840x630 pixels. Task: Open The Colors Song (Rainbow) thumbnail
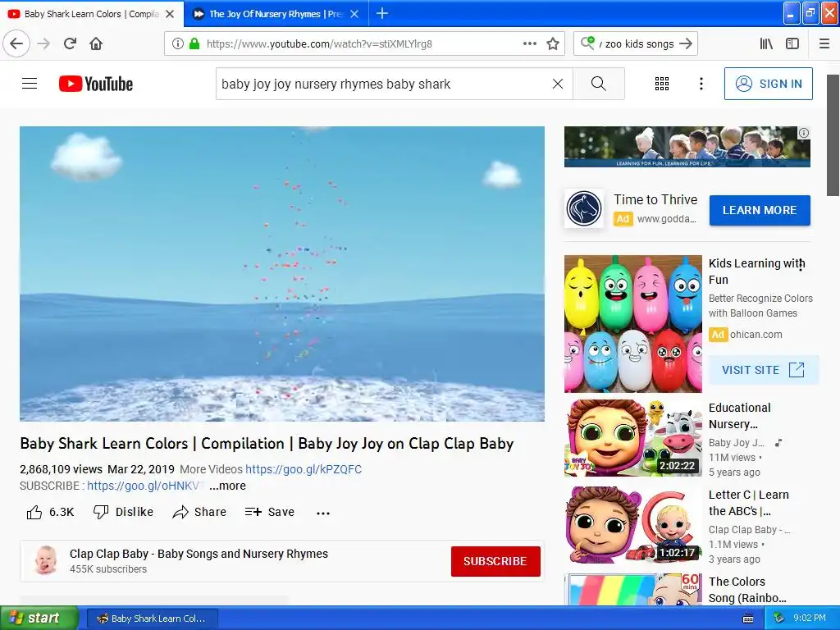coord(632,589)
